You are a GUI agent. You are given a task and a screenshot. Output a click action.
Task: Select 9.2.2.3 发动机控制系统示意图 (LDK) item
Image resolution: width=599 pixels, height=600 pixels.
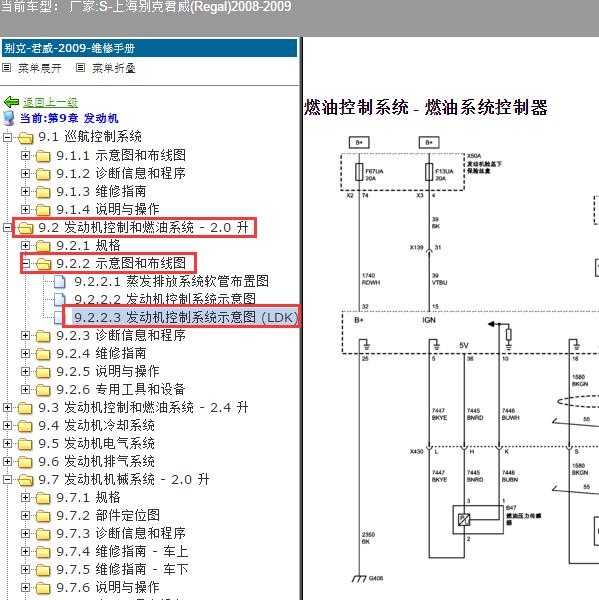(186, 317)
